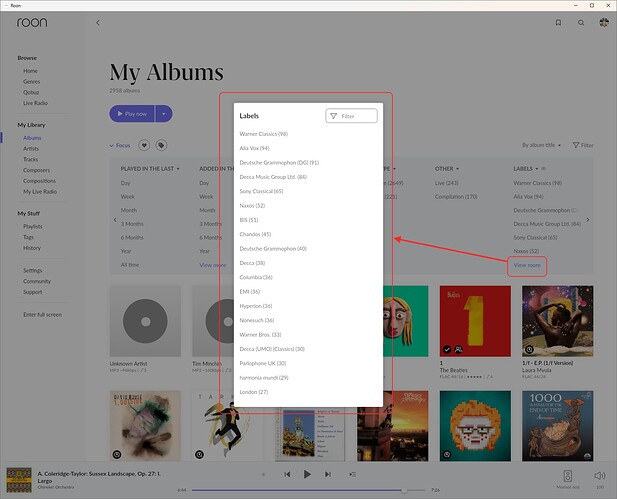Screen dimensions: 617x499
Task: Select Alia Vox (94) in Labels popup
Action: pos(254,148)
